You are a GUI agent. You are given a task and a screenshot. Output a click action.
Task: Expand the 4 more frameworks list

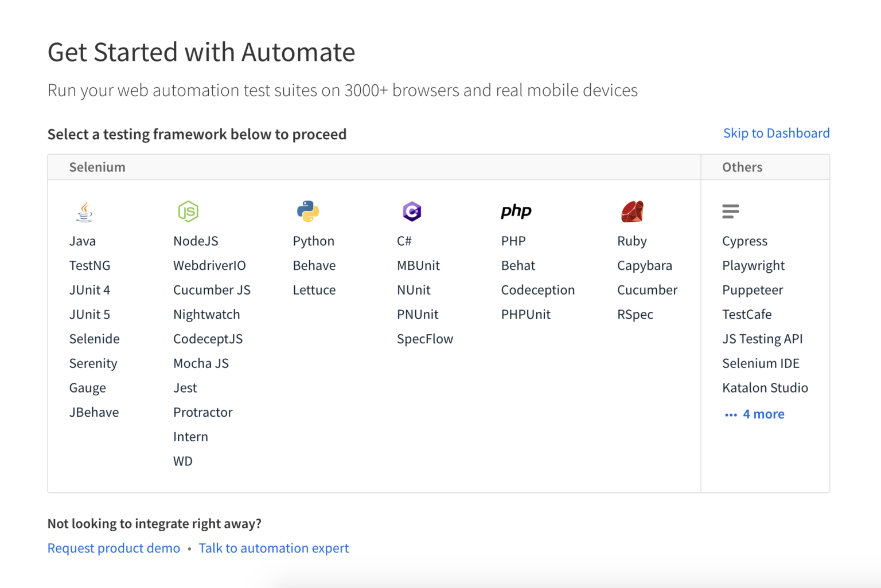pos(754,414)
